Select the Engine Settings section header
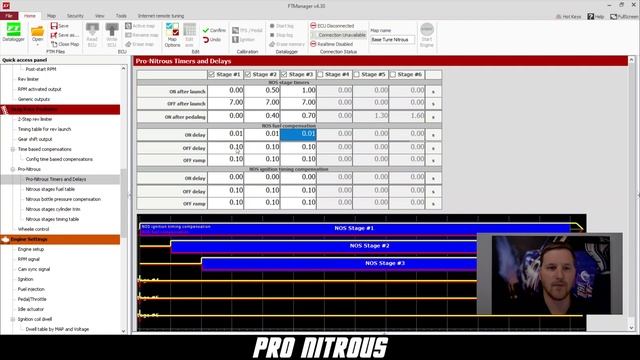Image resolution: width=640 pixels, height=360 pixels. pyautogui.click(x=60, y=240)
